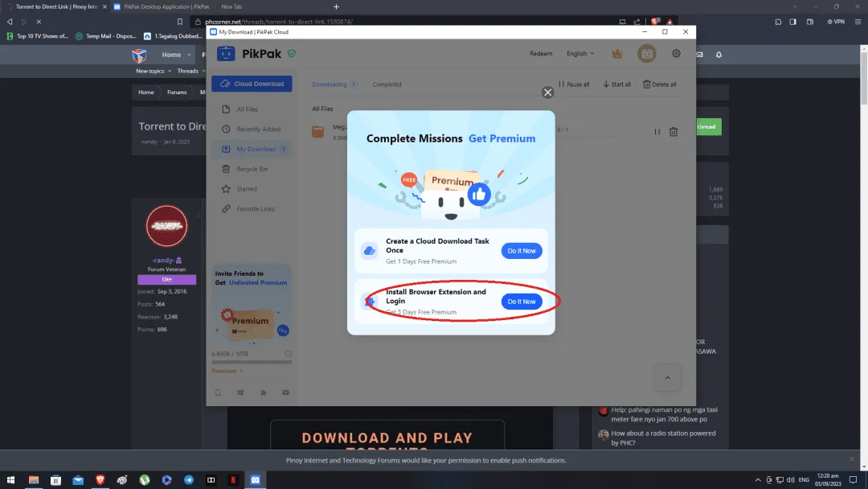Viewport: 868px width, 489px height.
Task: Click the Premium link under storage
Action: (x=227, y=371)
